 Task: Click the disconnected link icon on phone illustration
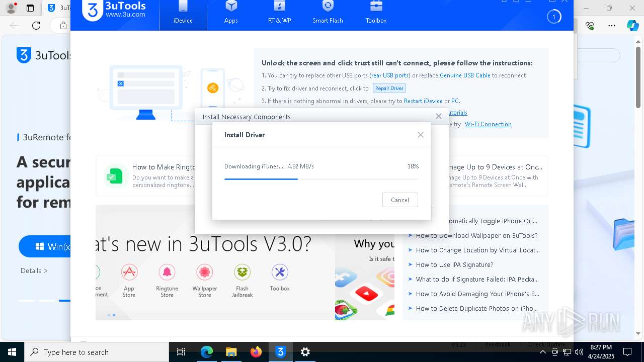pyautogui.click(x=212, y=88)
